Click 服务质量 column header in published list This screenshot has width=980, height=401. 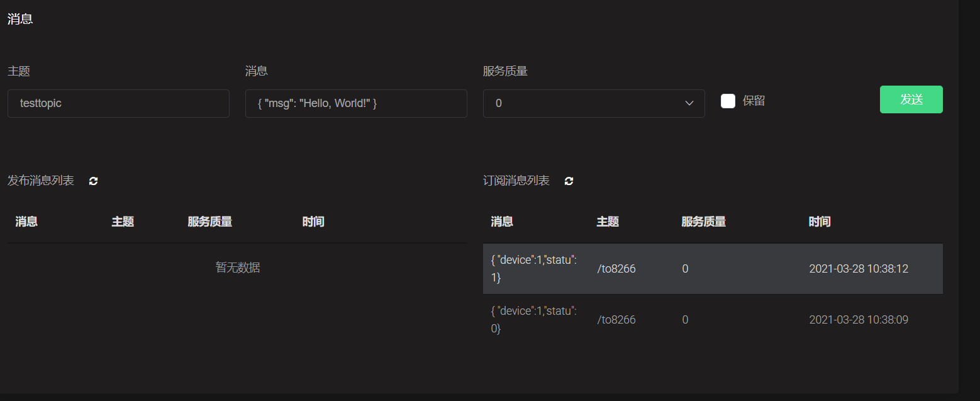click(x=210, y=222)
